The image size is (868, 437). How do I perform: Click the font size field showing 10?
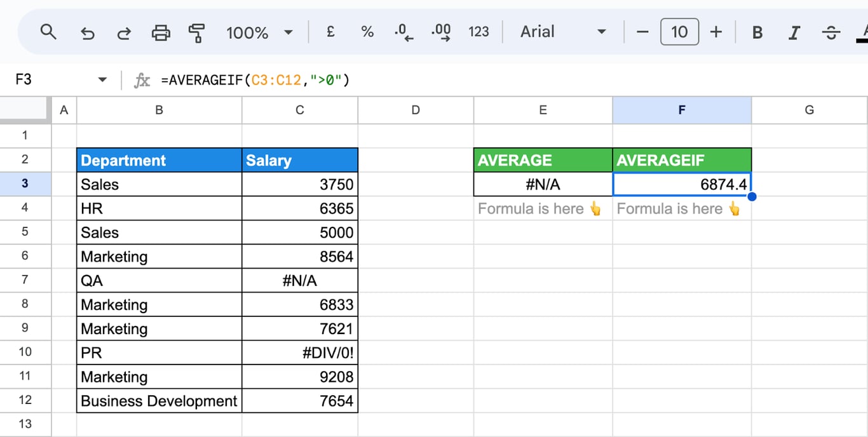pos(679,32)
